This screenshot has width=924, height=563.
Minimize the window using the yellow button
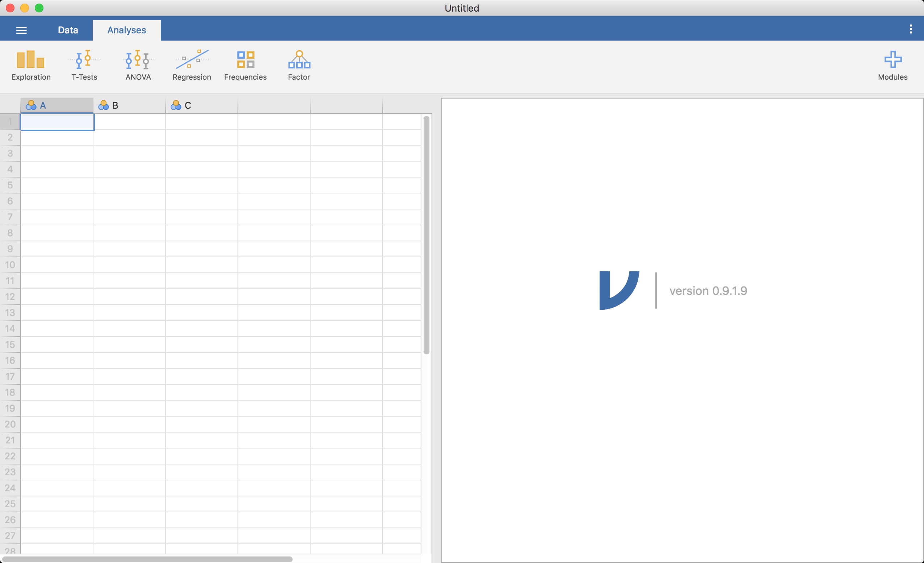click(x=25, y=8)
